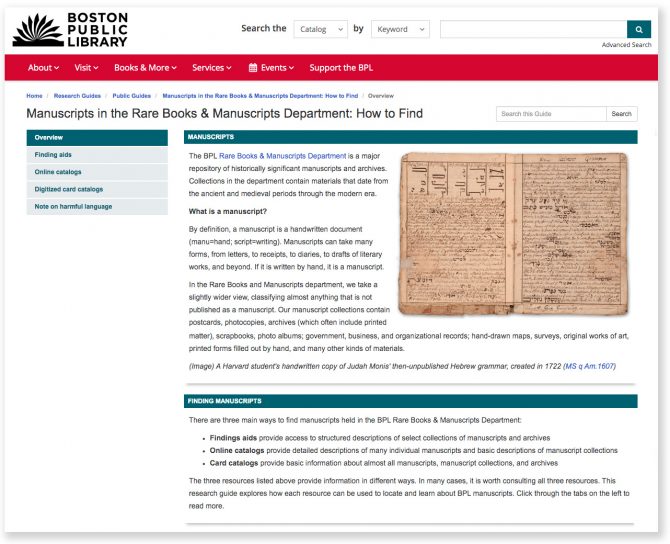Screen dimensions: 670x544
Task: Click the guide title heading
Action: (x=225, y=113)
